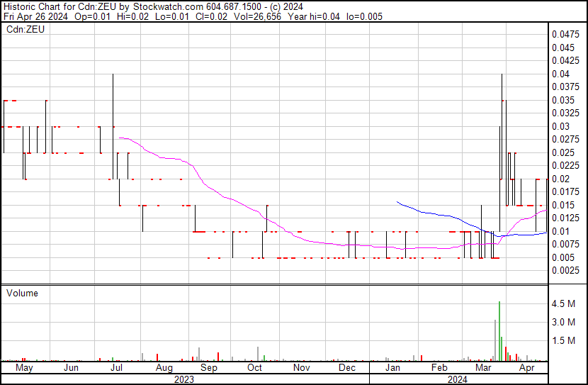This screenshot has height=385, width=588.
Task: Click the tall gray volume bar in March
Action: 495,340
